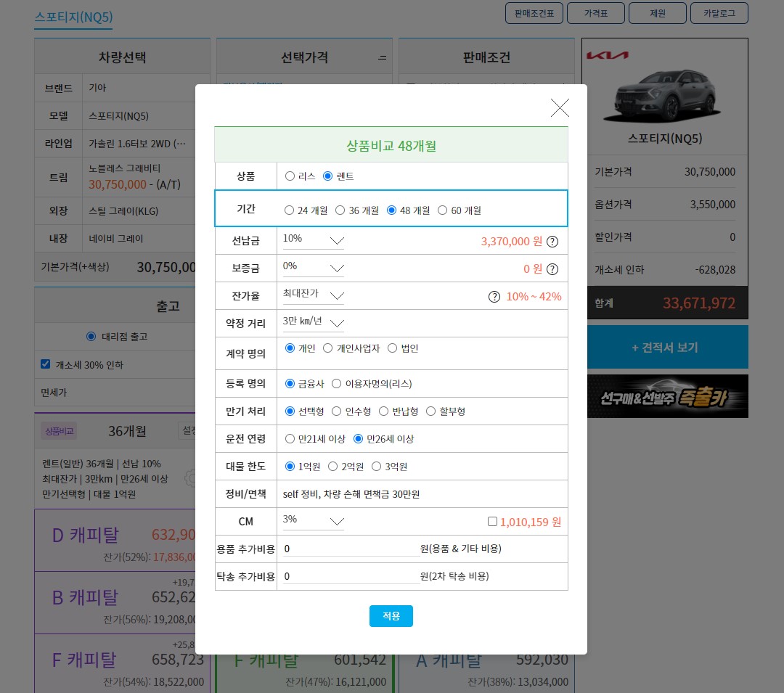Open the 보증금 0% dropdown
784x693 pixels.
pyautogui.click(x=314, y=267)
